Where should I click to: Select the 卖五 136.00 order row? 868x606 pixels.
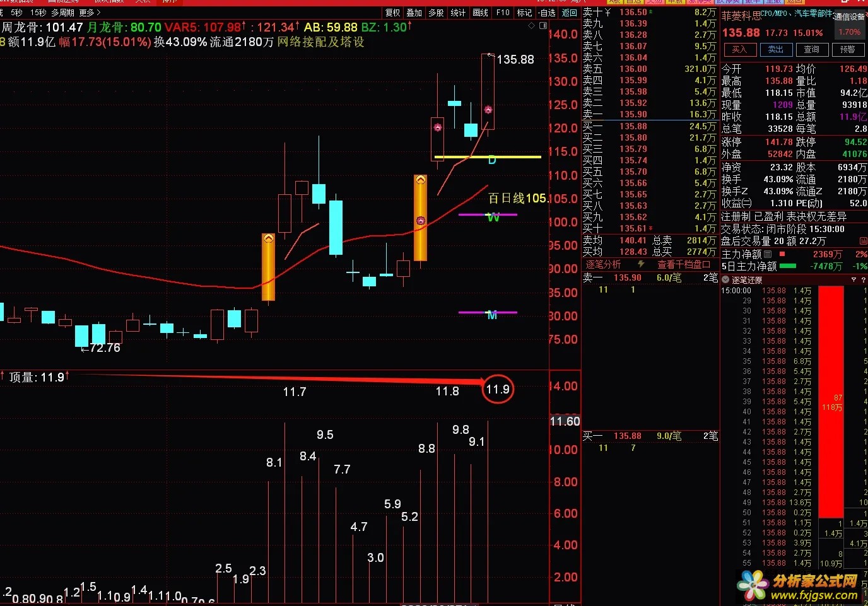(x=650, y=69)
